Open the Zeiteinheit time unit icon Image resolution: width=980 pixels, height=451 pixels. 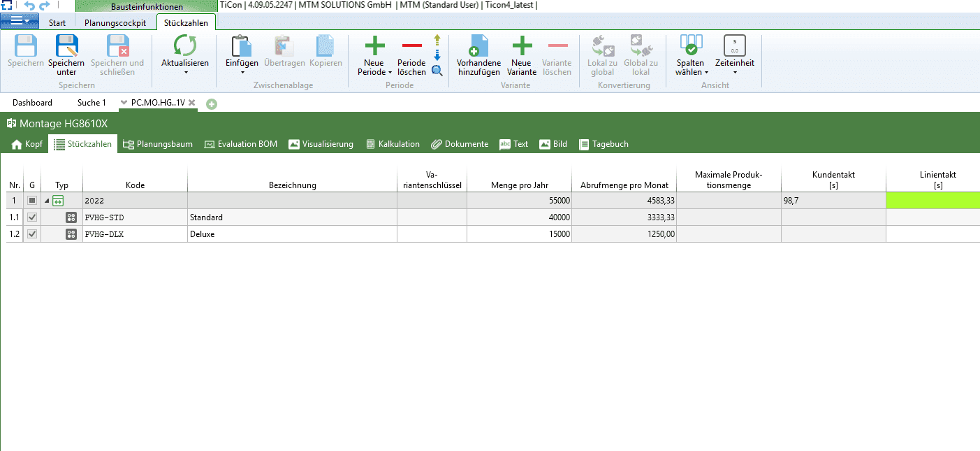pos(734,46)
